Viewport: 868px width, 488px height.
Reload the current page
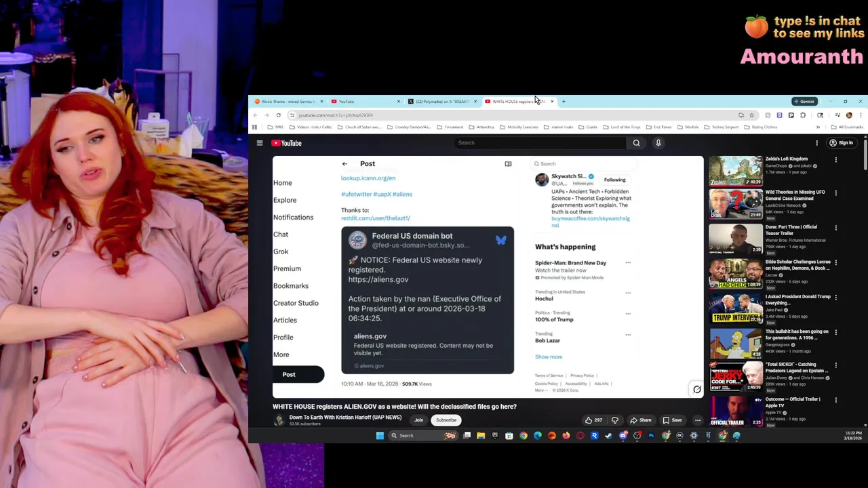(x=278, y=115)
